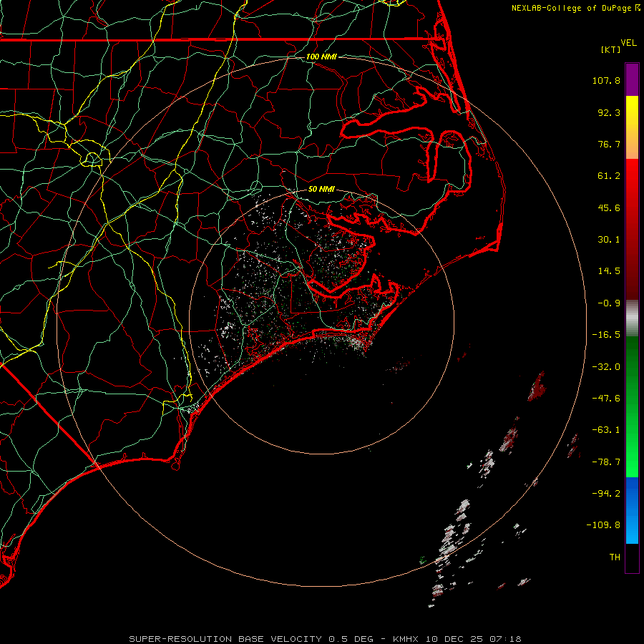This screenshot has height=644, width=644.
Task: Click the 100 NMI range ring label
Action: pos(321,57)
